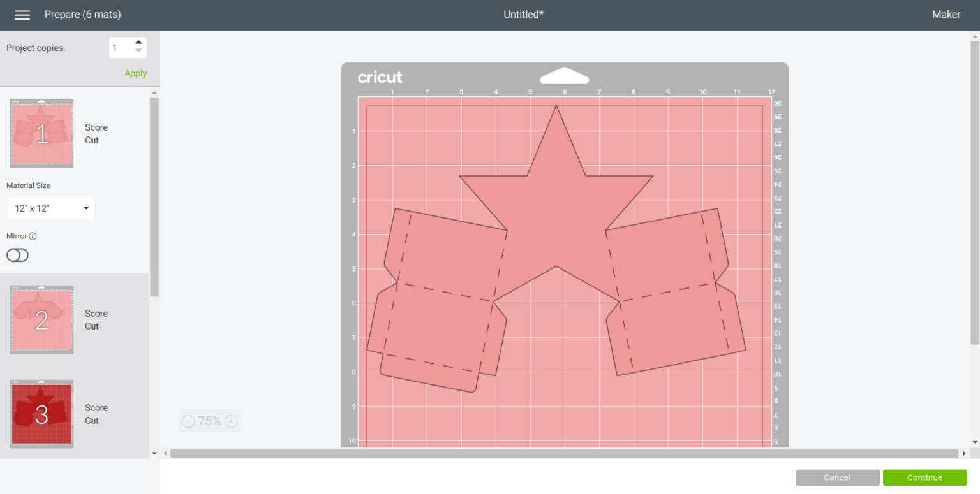Zoom out using the minus icon
980x494 pixels.
[x=188, y=421]
